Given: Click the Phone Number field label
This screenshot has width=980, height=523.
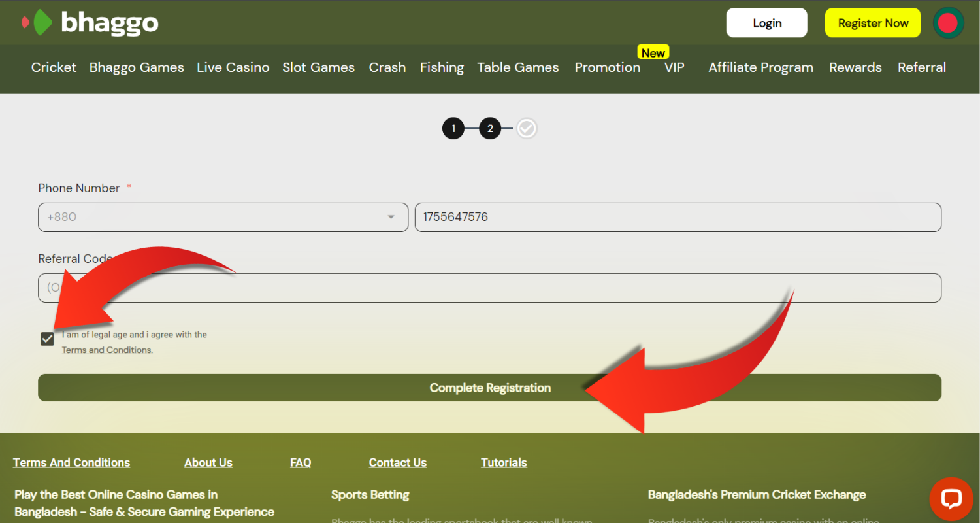Looking at the screenshot, I should [79, 188].
